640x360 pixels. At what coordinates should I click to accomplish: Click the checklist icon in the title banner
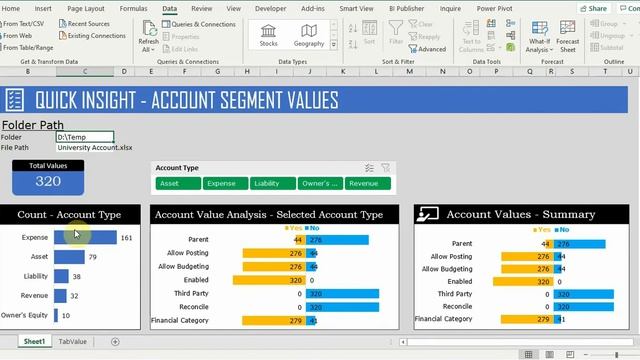click(x=15, y=100)
